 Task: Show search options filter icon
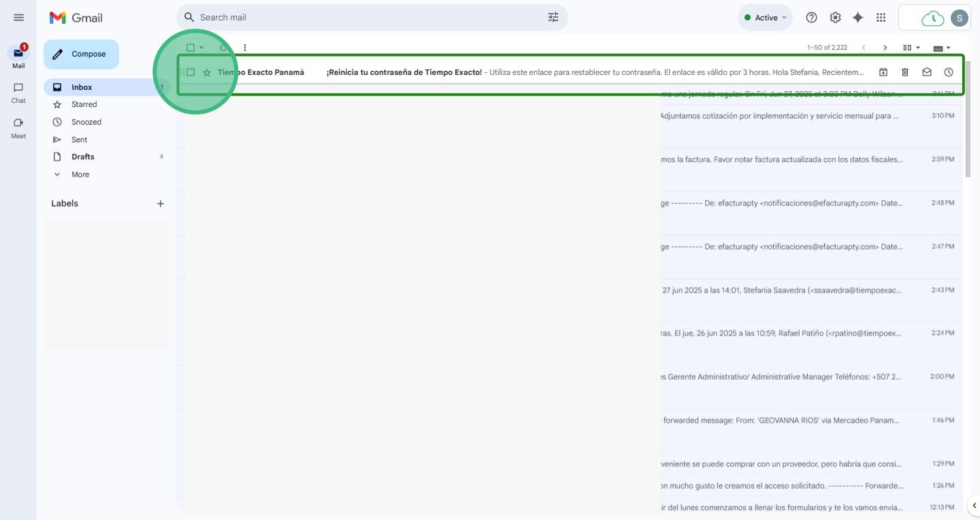pos(553,17)
